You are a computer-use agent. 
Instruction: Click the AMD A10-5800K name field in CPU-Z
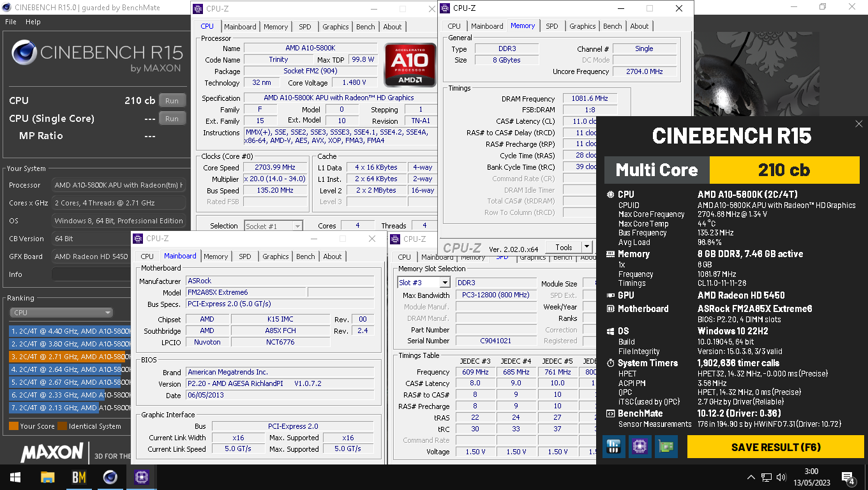point(310,48)
